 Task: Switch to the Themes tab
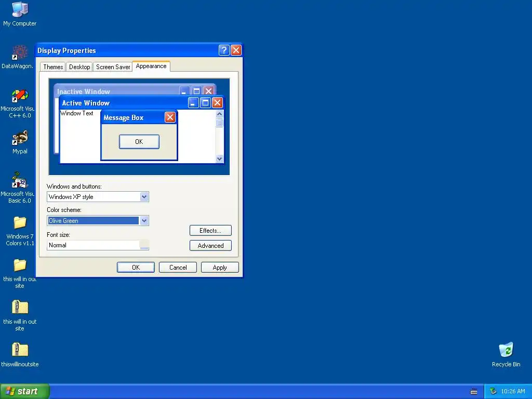[53, 67]
